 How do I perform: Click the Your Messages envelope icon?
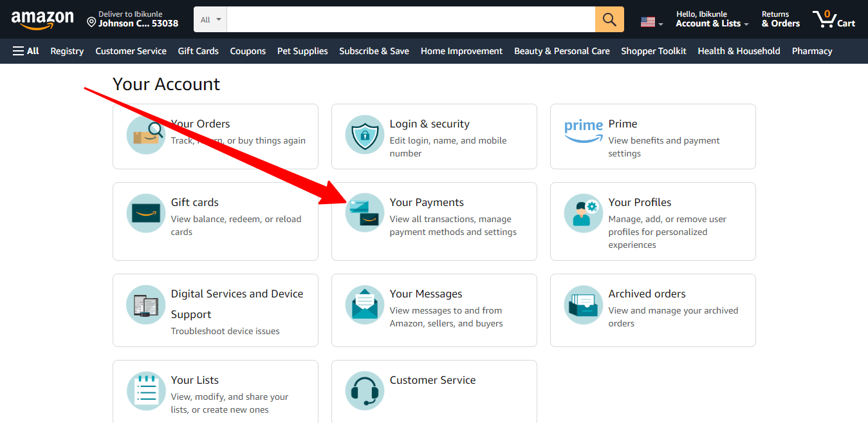click(x=365, y=305)
